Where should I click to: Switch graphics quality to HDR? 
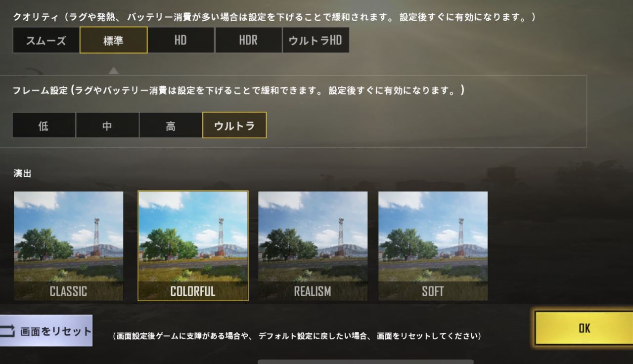[x=248, y=40]
